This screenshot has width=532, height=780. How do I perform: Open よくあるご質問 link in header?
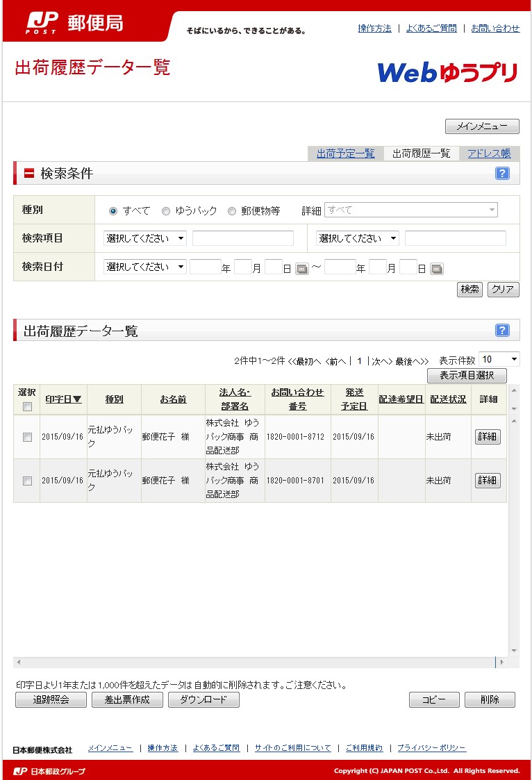click(431, 28)
